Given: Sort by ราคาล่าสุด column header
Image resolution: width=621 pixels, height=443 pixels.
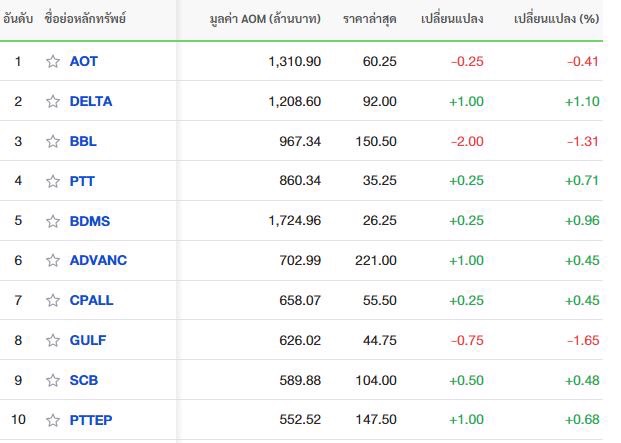Looking at the screenshot, I should (370, 19).
